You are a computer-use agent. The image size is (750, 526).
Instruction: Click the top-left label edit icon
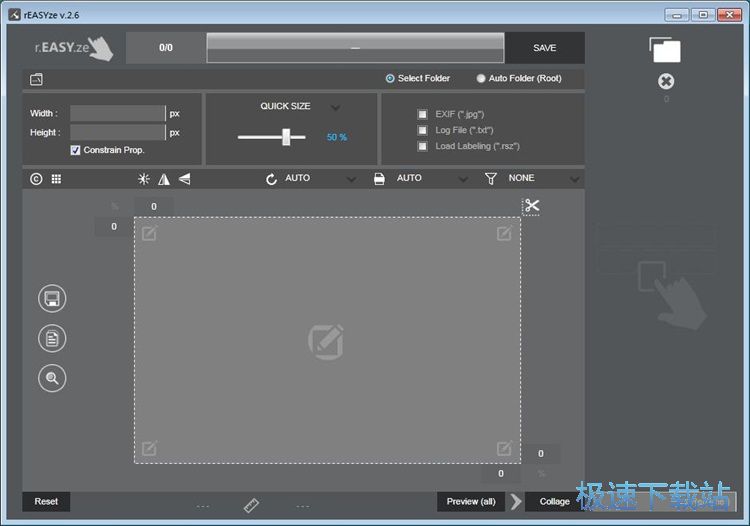[x=149, y=233]
